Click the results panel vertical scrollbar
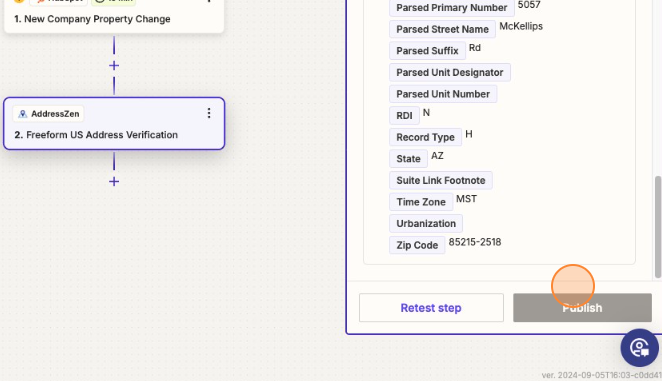This screenshot has height=381, width=662. click(x=657, y=227)
